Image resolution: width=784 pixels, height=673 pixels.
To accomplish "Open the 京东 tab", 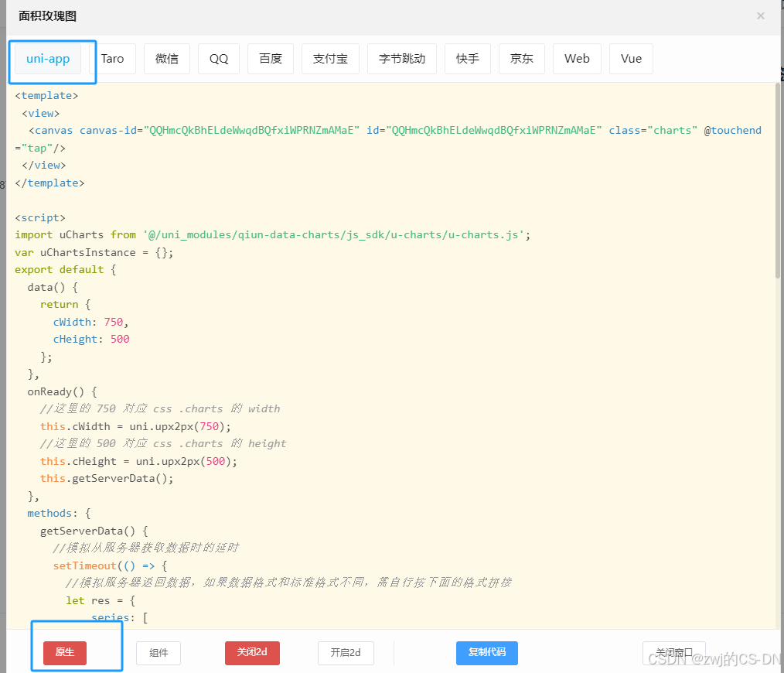I will (521, 59).
